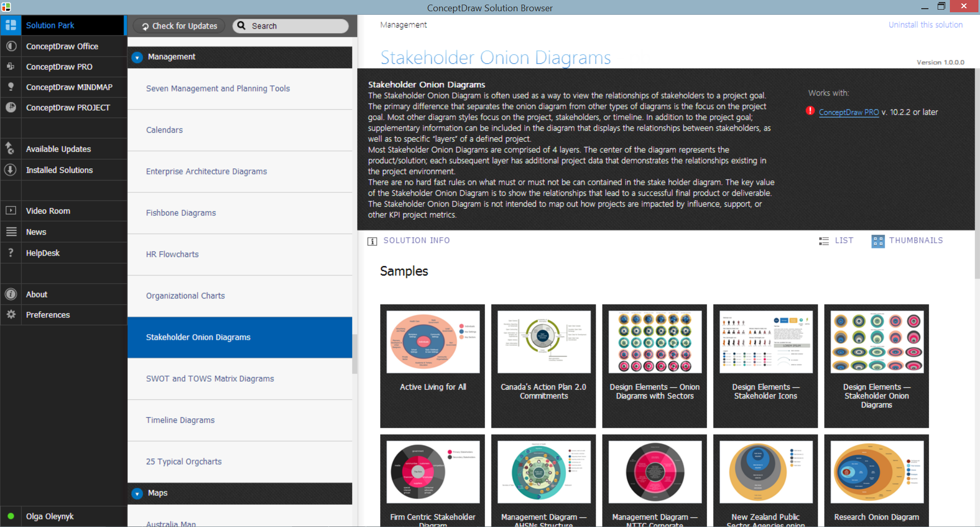Open Preferences section
This screenshot has width=980, height=527.
click(63, 314)
